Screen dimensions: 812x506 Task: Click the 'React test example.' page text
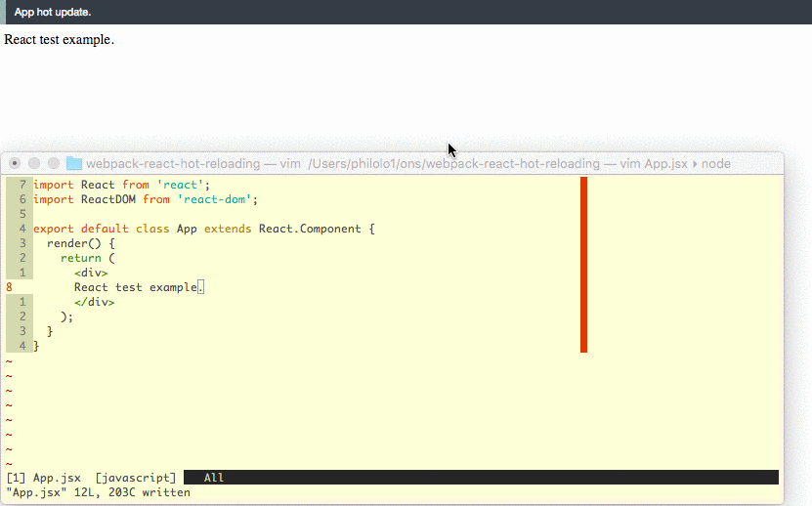[59, 40]
